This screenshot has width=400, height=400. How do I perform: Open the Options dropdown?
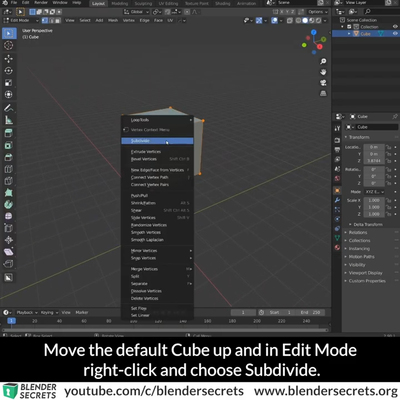[x=317, y=12]
